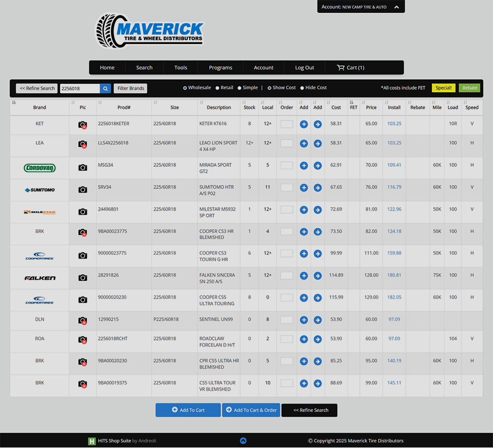Select the Simple view radio button
Image resolution: width=493 pixels, height=448 pixels.
[x=240, y=88]
